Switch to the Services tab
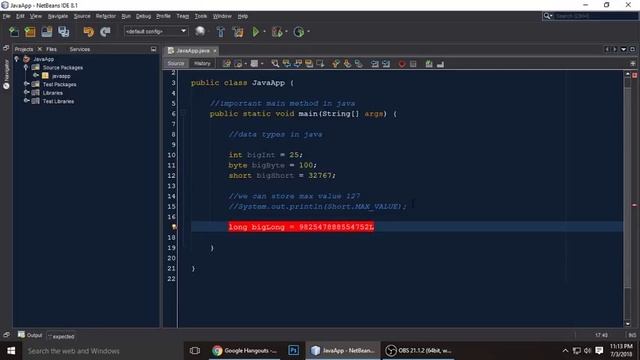Screen dimensions: 640x360 (x=80, y=49)
